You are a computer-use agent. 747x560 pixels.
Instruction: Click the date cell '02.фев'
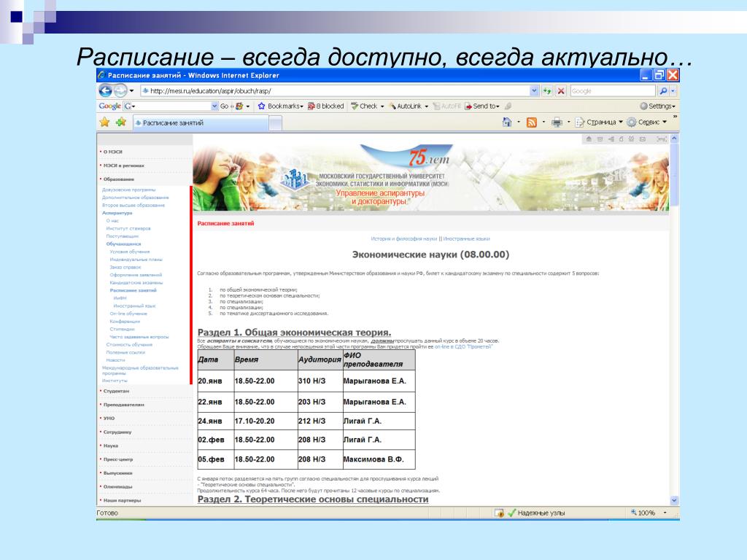(x=215, y=440)
